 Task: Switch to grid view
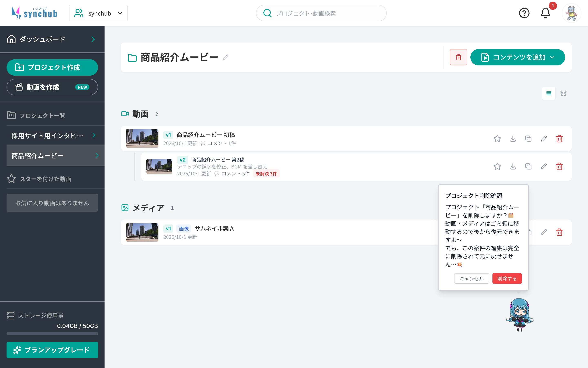(563, 93)
